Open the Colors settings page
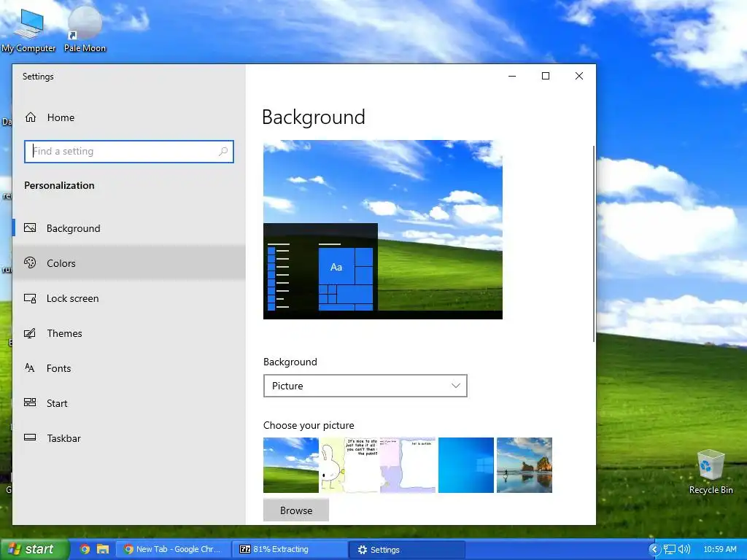This screenshot has height=560, width=747. [128, 262]
